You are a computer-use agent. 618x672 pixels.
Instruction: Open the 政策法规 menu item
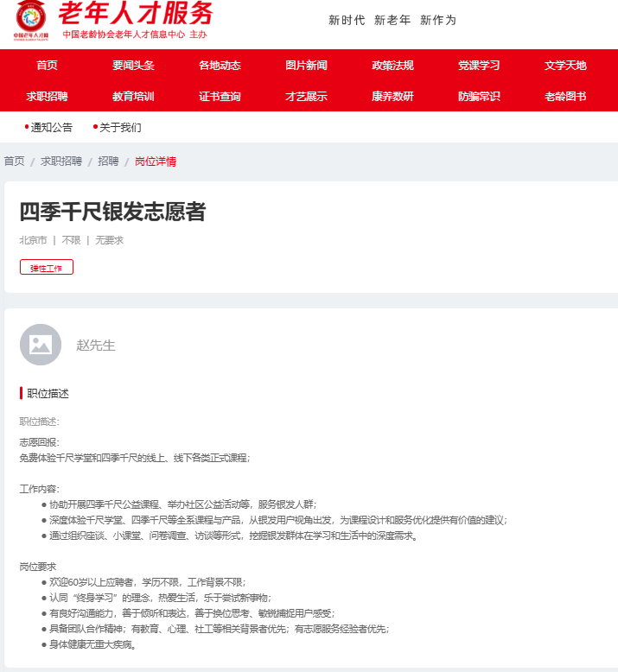coord(392,65)
